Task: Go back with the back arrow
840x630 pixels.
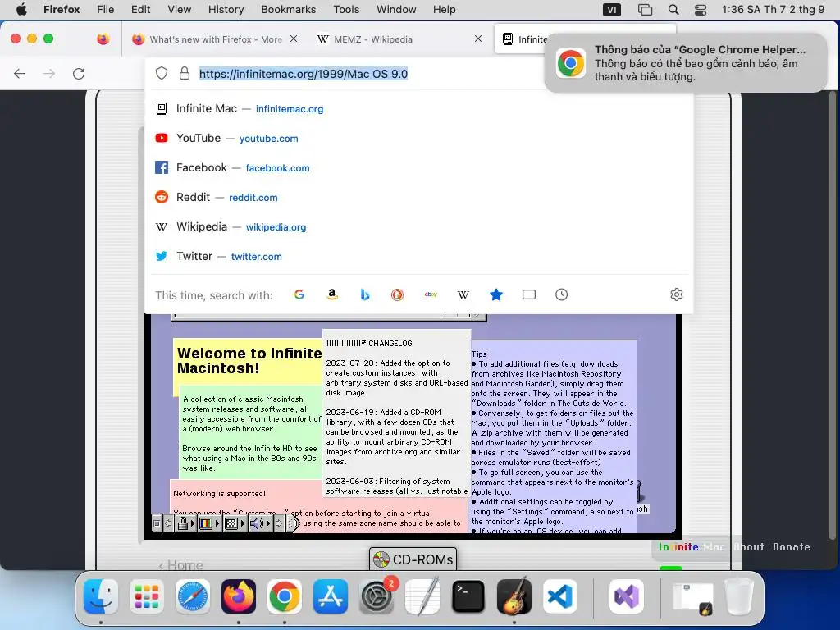Action: coord(20,73)
